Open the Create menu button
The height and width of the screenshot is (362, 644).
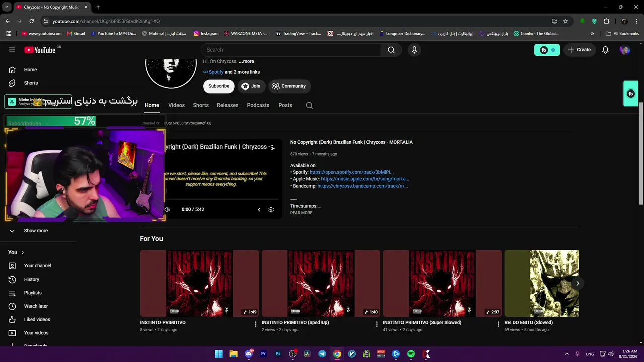579,50
